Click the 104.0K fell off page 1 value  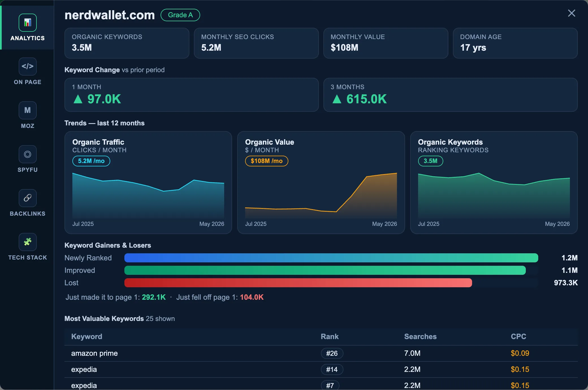coord(252,297)
